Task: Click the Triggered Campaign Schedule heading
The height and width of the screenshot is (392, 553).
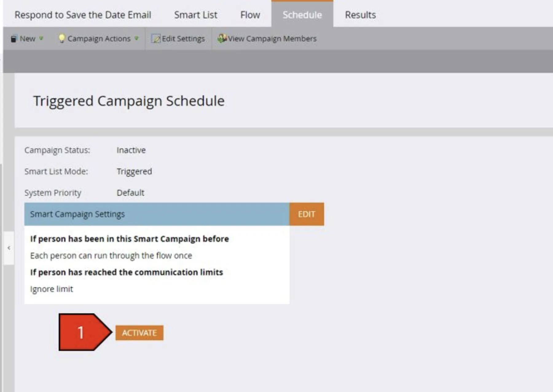Action: (129, 101)
